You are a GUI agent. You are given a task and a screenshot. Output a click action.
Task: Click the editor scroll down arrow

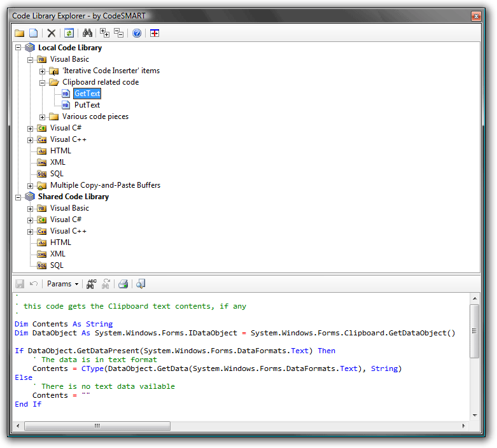click(x=475, y=416)
